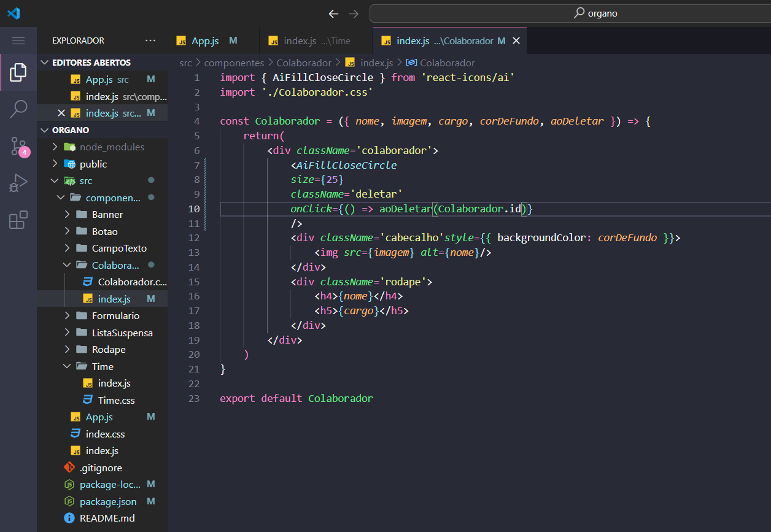Open Explorer more actions ellipsis
Image resolution: width=771 pixels, height=532 pixels.
point(150,40)
